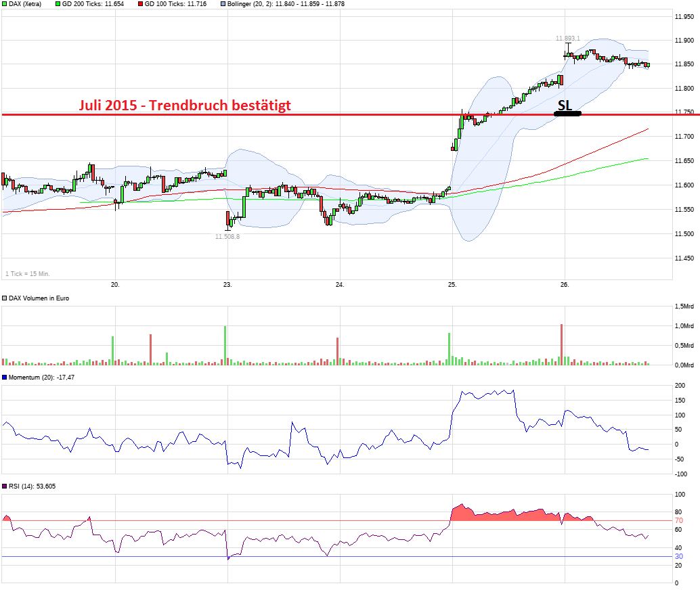Image resolution: width=700 pixels, height=590 pixels.
Task: Click the GD 200 Ticks green legend marker
Action: (58, 4)
